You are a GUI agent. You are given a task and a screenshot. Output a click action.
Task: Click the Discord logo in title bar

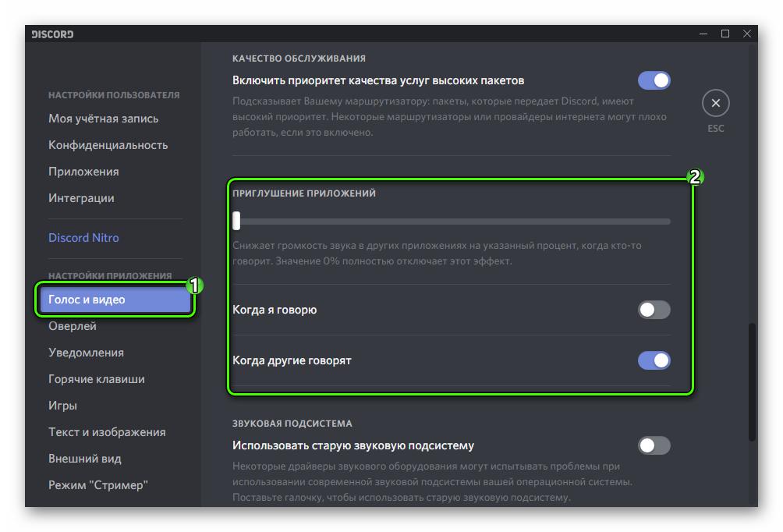tap(52, 34)
